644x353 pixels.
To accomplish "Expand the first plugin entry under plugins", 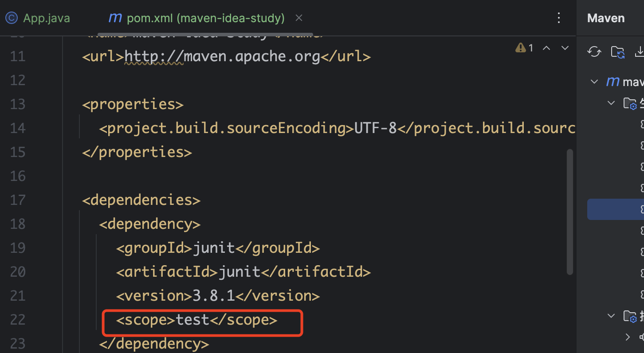I will (x=627, y=337).
